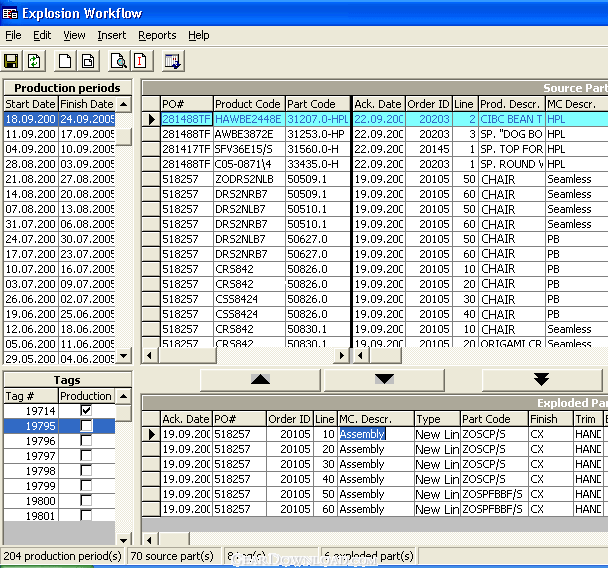Click the Prod. Descr. column header
Image resolution: width=608 pixels, height=568 pixels.
coord(511,104)
